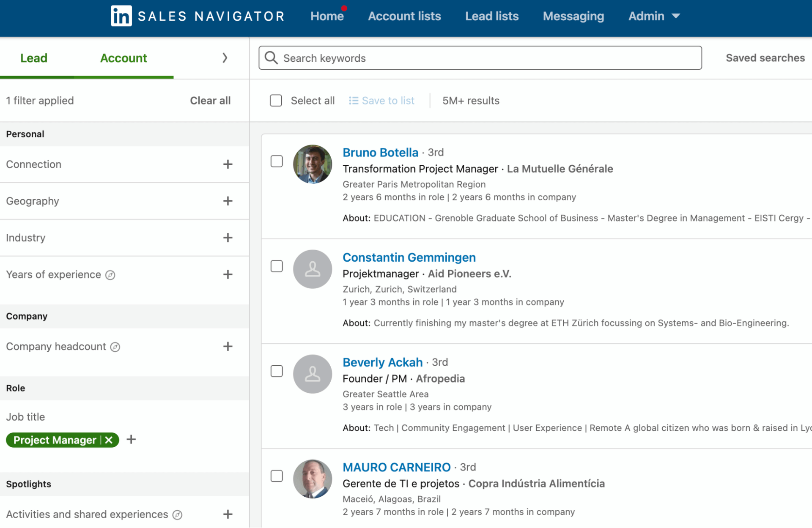Switch to the Account tab
Image resolution: width=812 pixels, height=528 pixels.
click(x=123, y=58)
